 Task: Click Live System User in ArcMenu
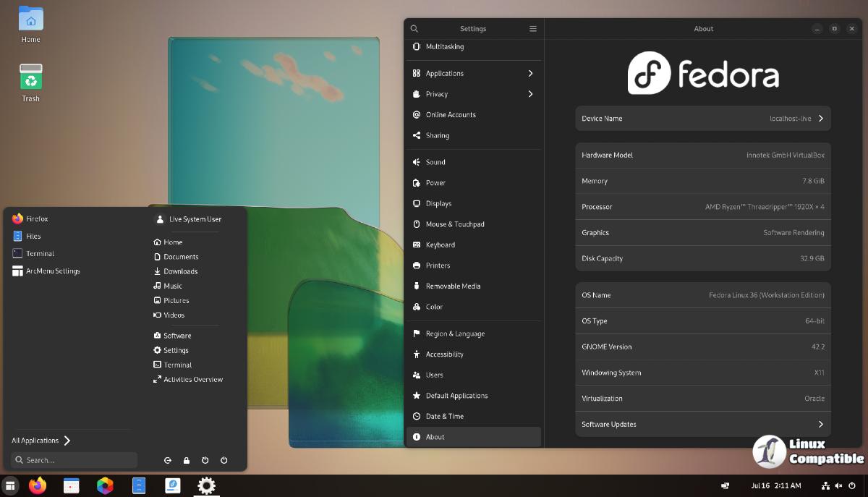point(195,219)
